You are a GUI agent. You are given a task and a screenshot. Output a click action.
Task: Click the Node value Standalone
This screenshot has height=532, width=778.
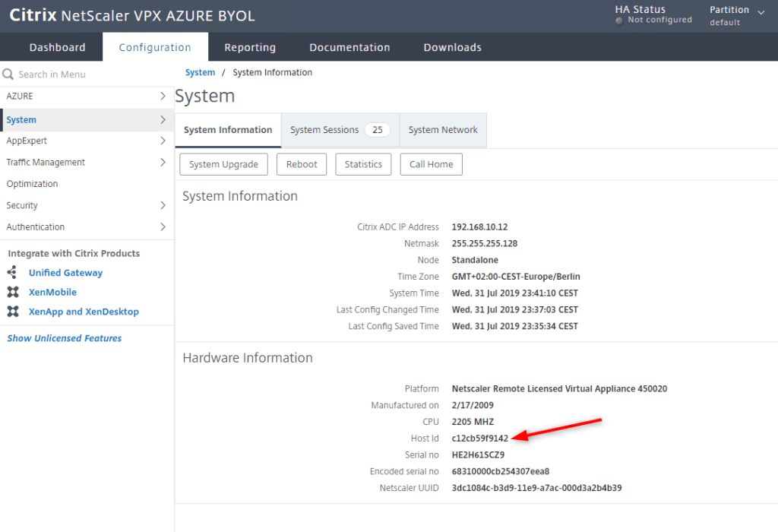475,260
